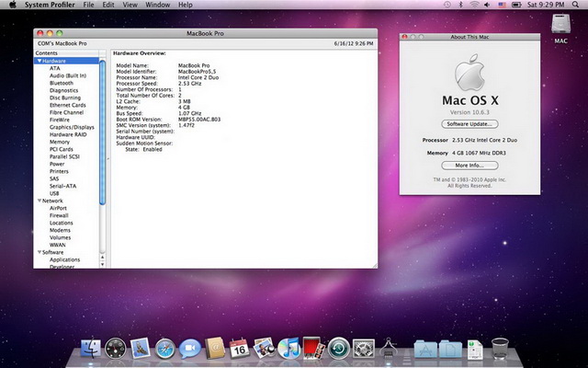Collapse the Software category disclosure triangle
This screenshot has height=368, width=588.
point(39,252)
